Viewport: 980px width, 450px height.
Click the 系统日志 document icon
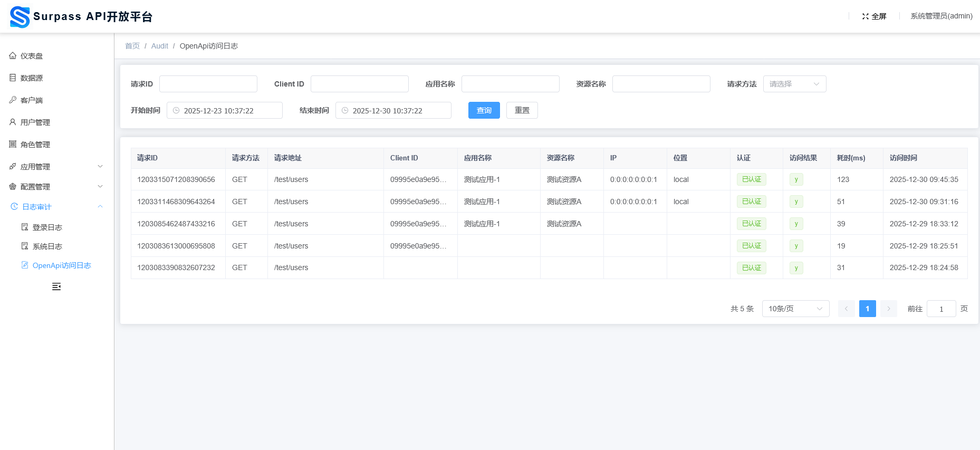click(x=25, y=246)
